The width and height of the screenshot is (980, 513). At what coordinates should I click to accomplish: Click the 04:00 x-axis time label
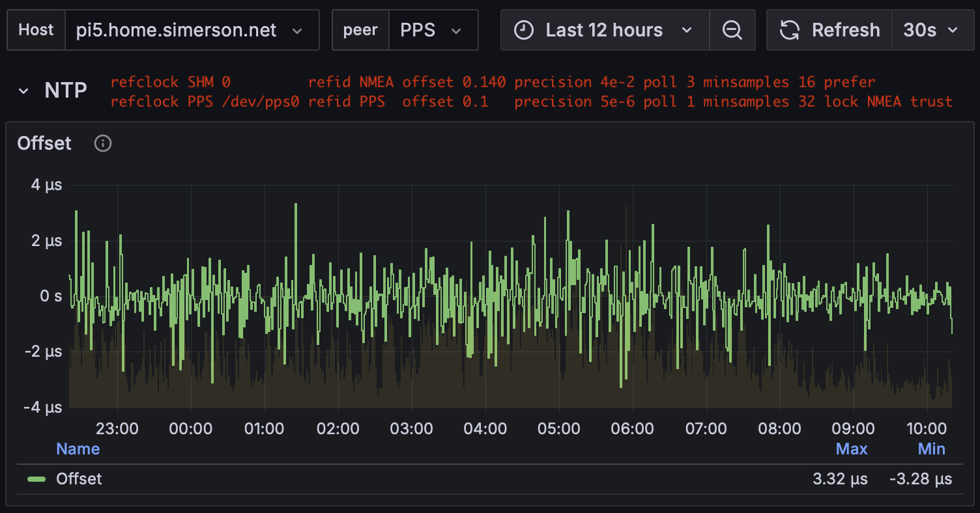click(485, 428)
